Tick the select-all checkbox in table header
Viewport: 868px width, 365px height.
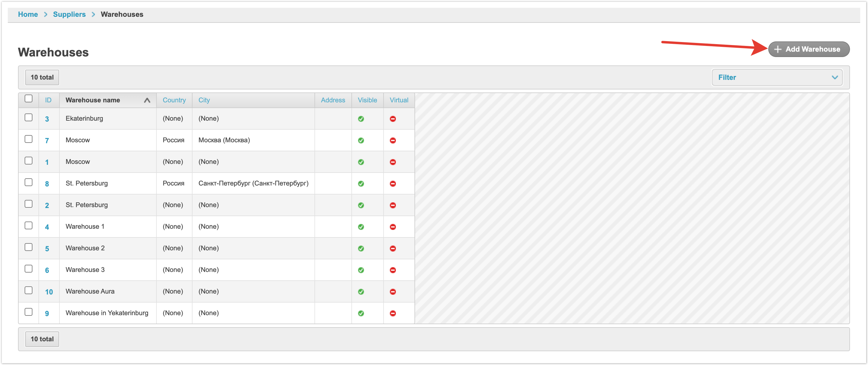(29, 99)
